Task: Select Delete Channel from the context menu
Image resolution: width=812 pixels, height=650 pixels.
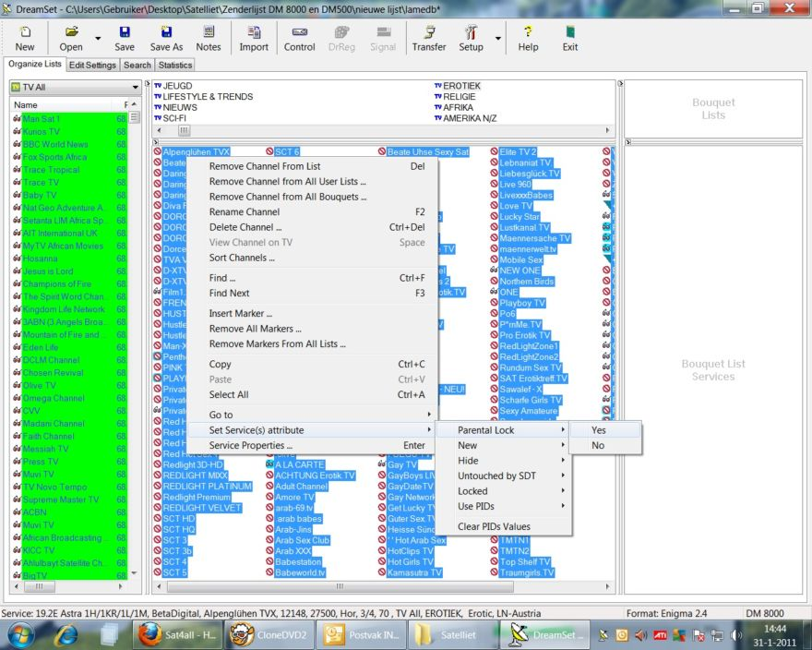Action: click(312, 227)
